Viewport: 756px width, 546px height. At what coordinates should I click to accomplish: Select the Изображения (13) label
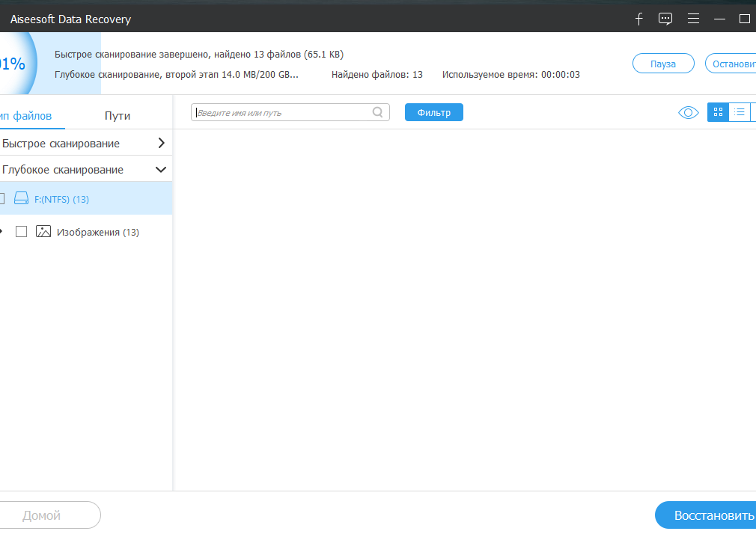coord(98,232)
